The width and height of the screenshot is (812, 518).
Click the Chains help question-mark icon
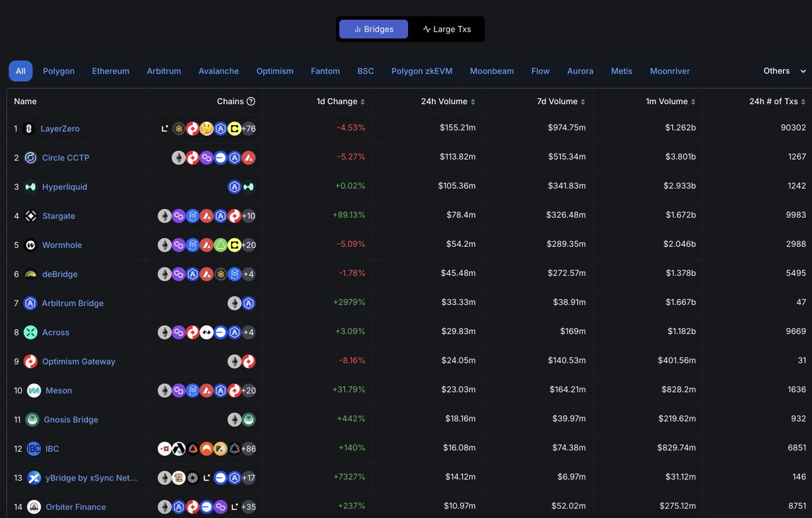point(251,101)
